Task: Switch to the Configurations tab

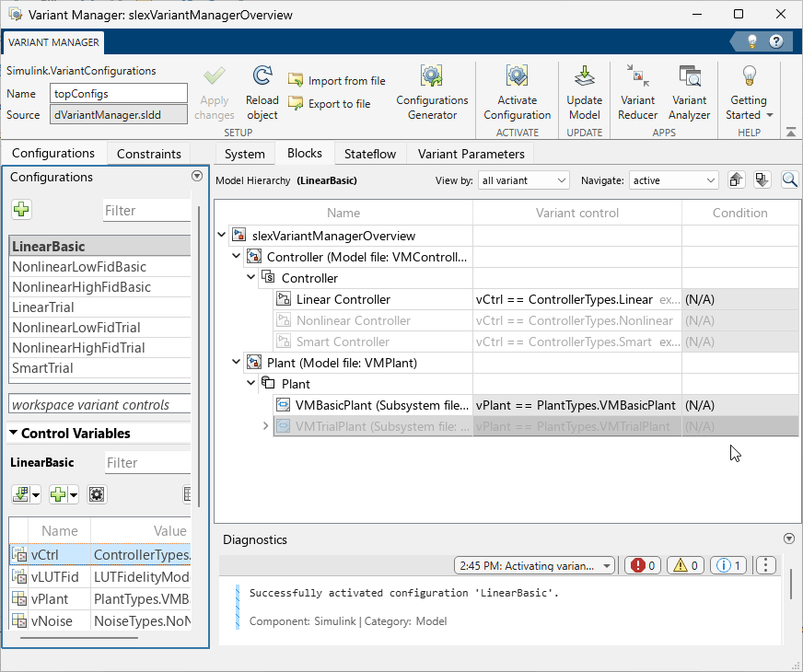Action: pyautogui.click(x=53, y=153)
